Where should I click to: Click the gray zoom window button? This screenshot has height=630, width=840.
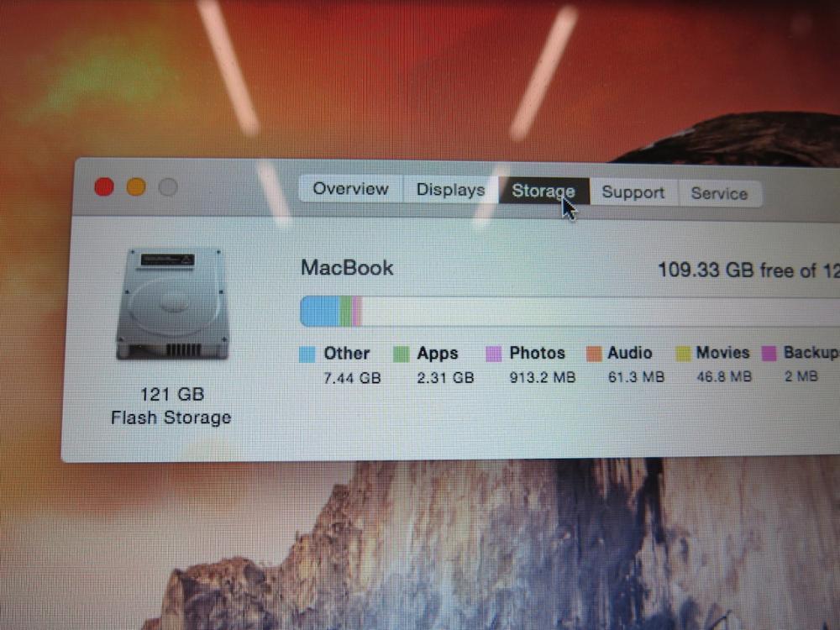(168, 187)
